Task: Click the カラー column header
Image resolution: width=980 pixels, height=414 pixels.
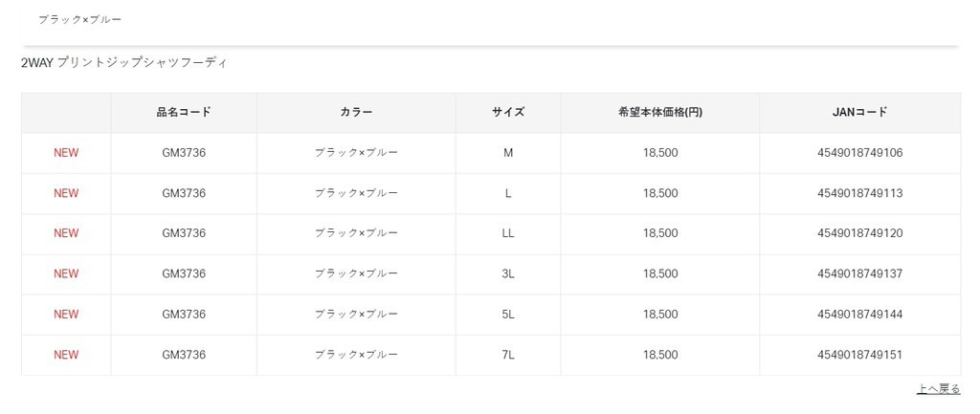Action: 356,112
